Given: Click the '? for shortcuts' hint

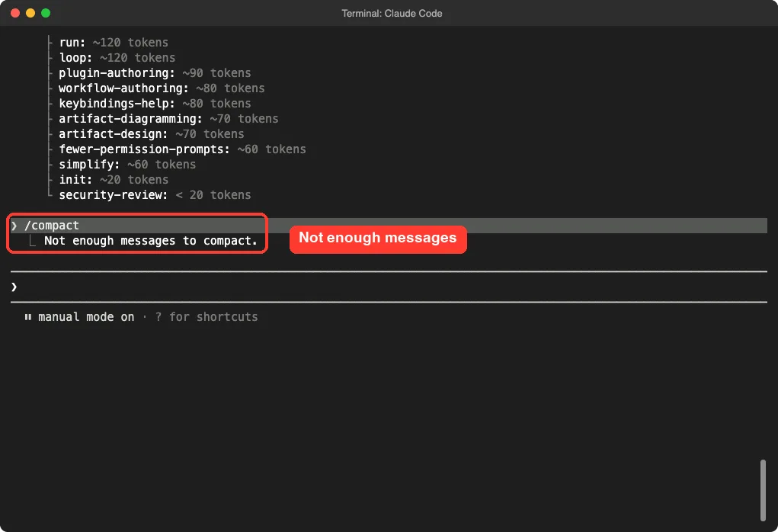Looking at the screenshot, I should (x=207, y=316).
